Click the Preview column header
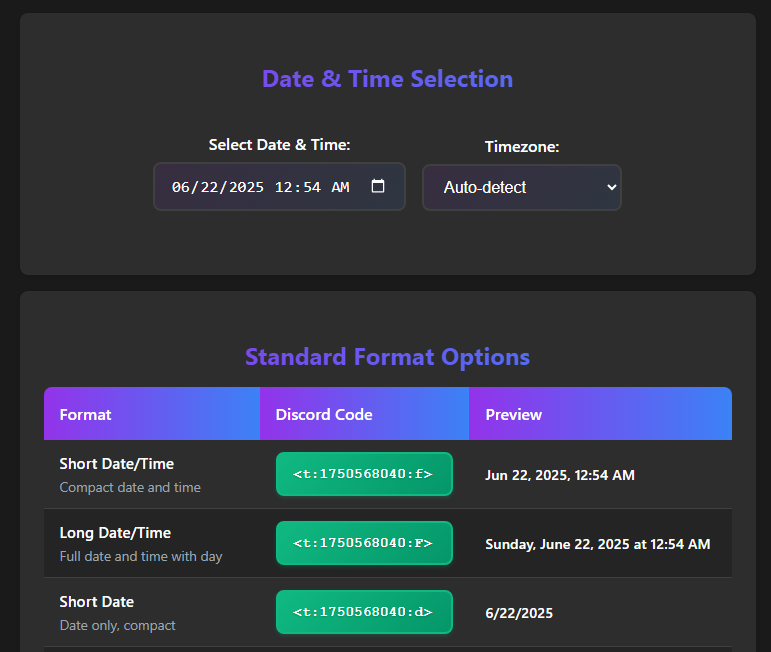 click(x=600, y=414)
